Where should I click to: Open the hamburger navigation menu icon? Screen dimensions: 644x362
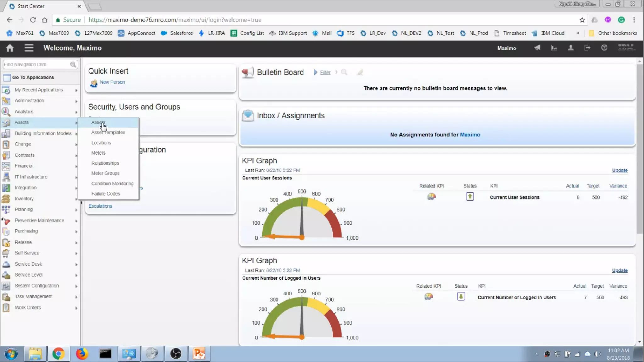29,48
